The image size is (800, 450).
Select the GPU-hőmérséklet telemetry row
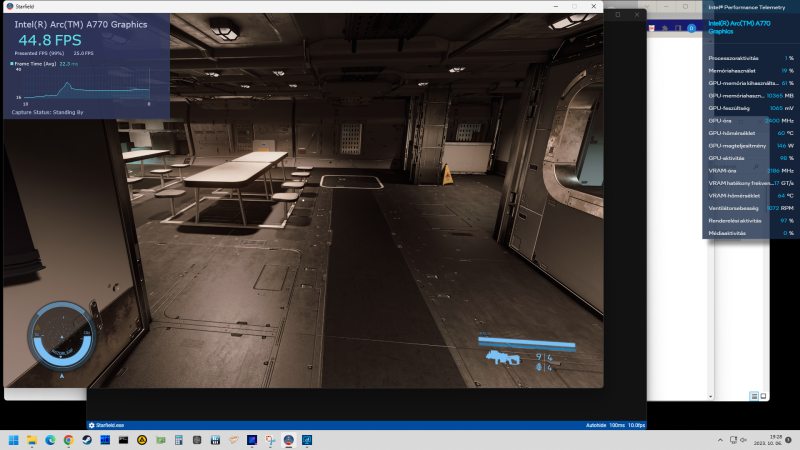click(751, 133)
